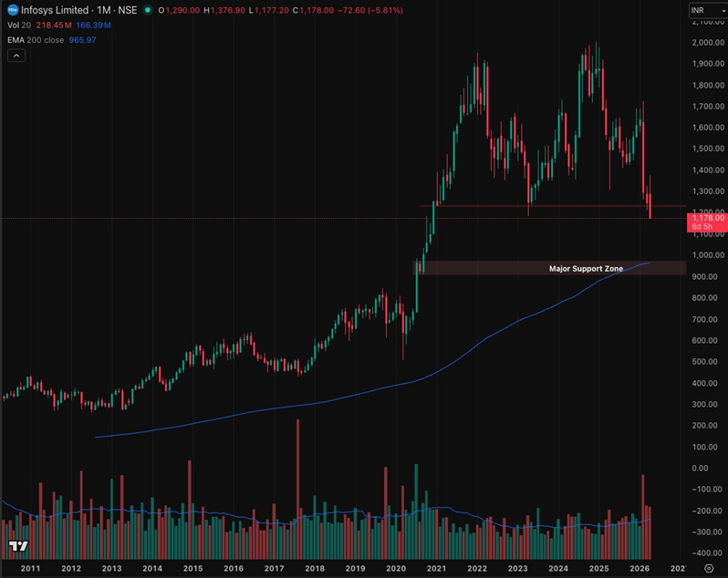Click the EMA value 965.97

[82, 40]
